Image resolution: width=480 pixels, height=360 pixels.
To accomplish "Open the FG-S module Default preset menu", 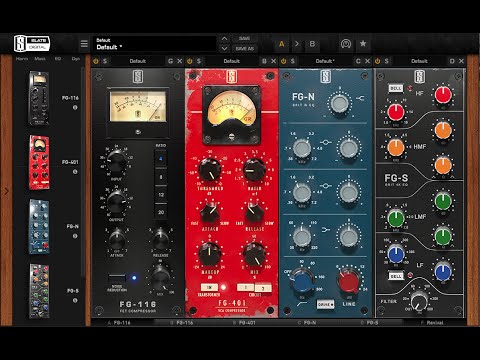I will click(419, 61).
